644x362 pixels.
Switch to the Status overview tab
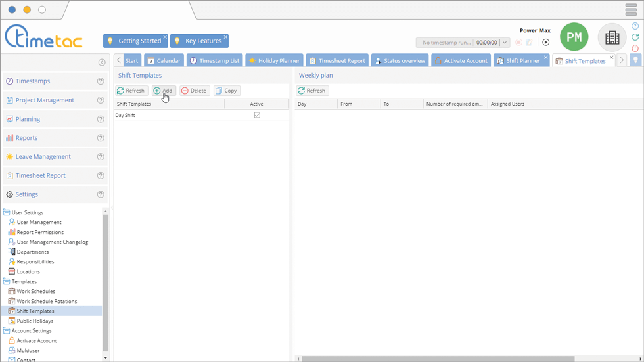coord(400,60)
